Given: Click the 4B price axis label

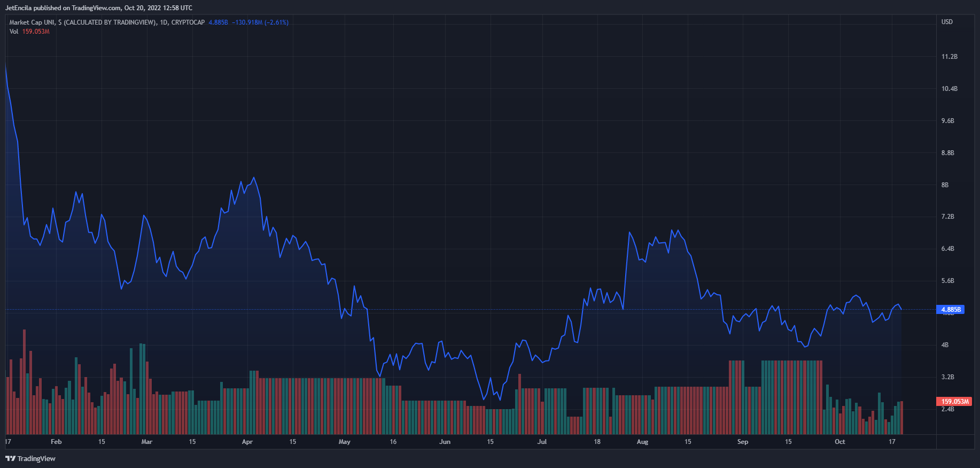Looking at the screenshot, I should click(x=945, y=345).
